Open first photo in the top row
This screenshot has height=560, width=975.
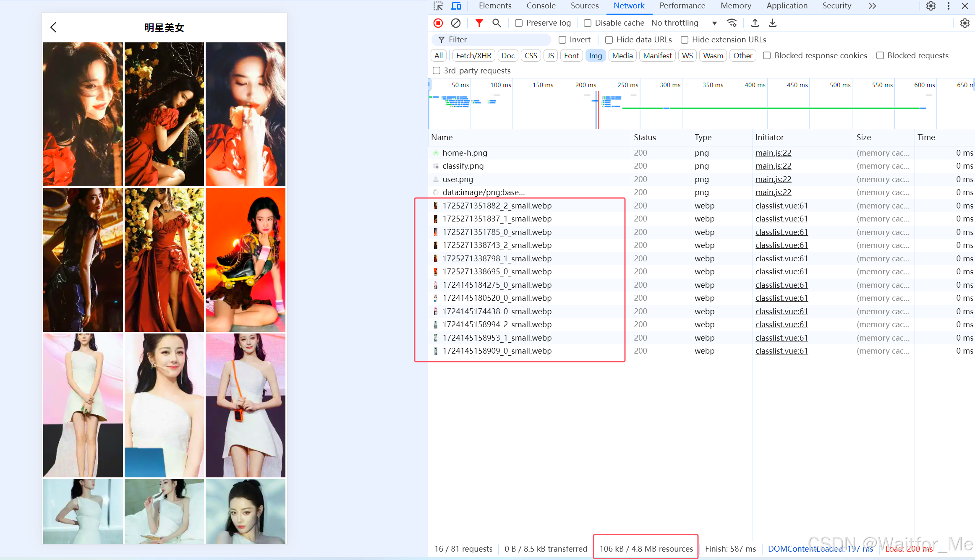(x=83, y=114)
